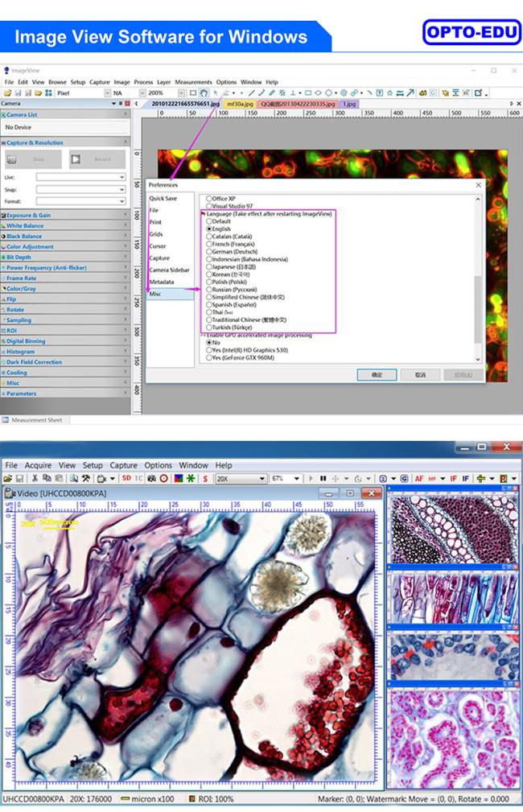This screenshot has width=523, height=812.
Task: Click the SD icon in lower toolbar
Action: click(126, 479)
